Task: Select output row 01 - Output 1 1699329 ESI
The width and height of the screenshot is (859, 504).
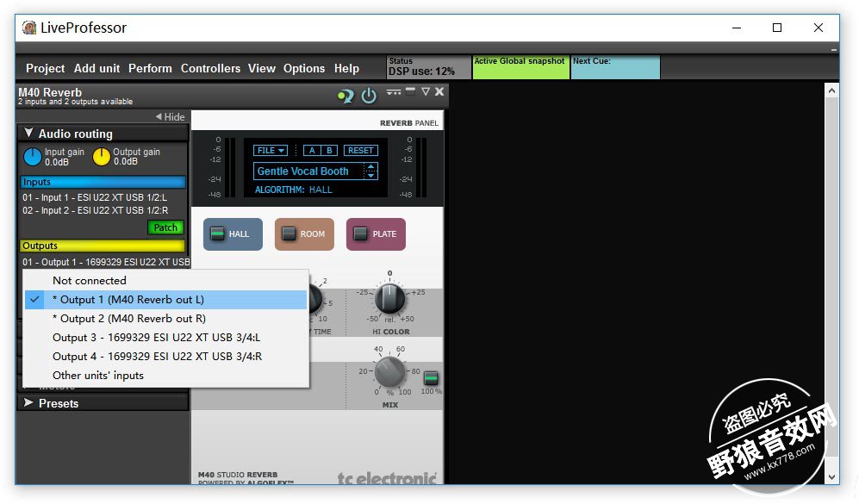Action: point(106,262)
